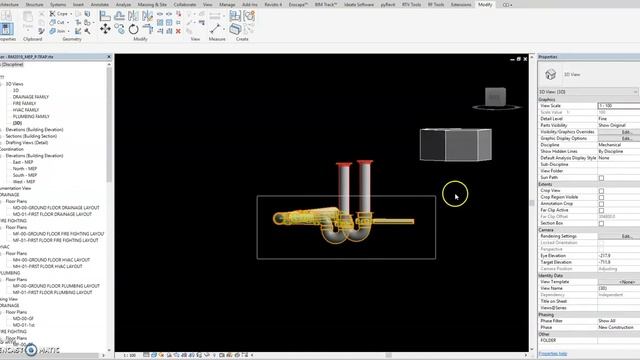Screen dimensions: 640x360
Task: Click the 3D View type icon in Properties
Action: [551, 74]
